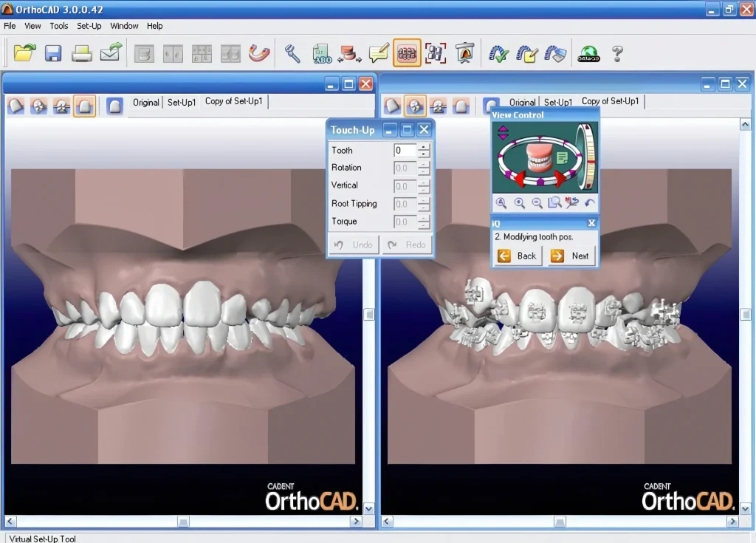Image resolution: width=756 pixels, height=543 pixels.
Task: Select Copy of Set-Up1 tab in right pane
Action: tap(611, 101)
